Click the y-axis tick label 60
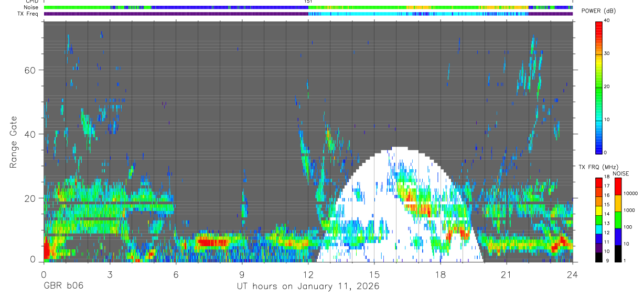This screenshot has height=297, width=644. (30, 70)
